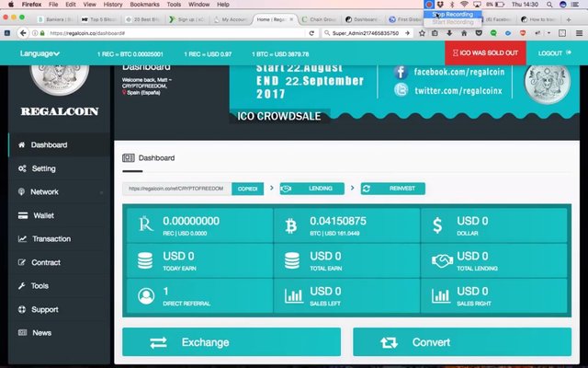
Task: Open the Language dropdown
Action: (40, 53)
